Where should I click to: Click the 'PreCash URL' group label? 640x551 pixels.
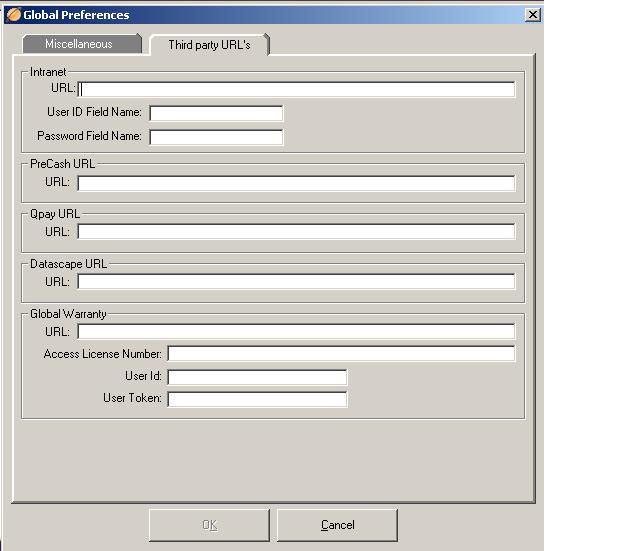coord(62,164)
